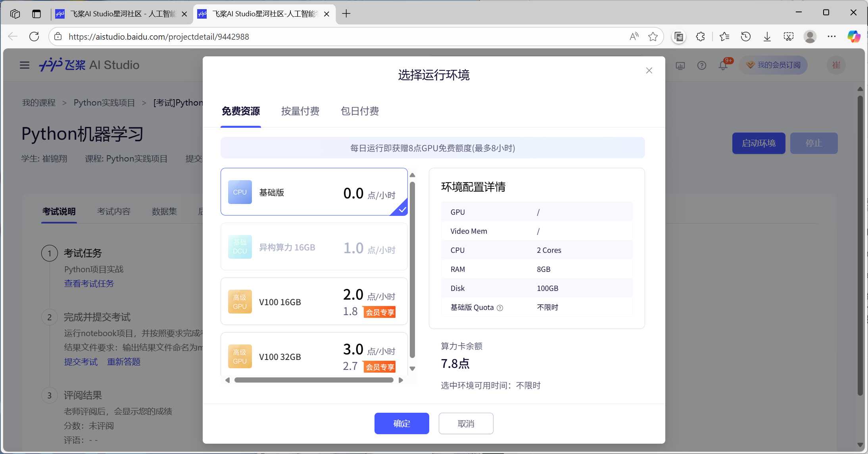Click the 取消 cancel button

[x=466, y=423]
